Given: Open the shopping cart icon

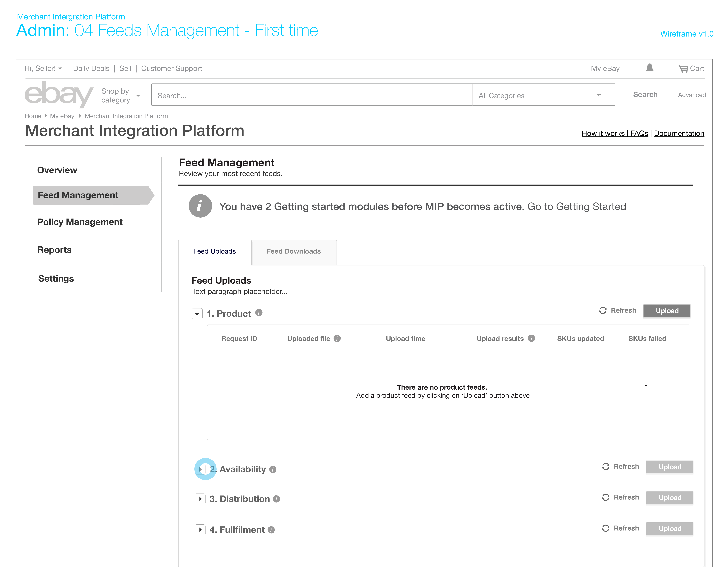Looking at the screenshot, I should pyautogui.click(x=683, y=68).
